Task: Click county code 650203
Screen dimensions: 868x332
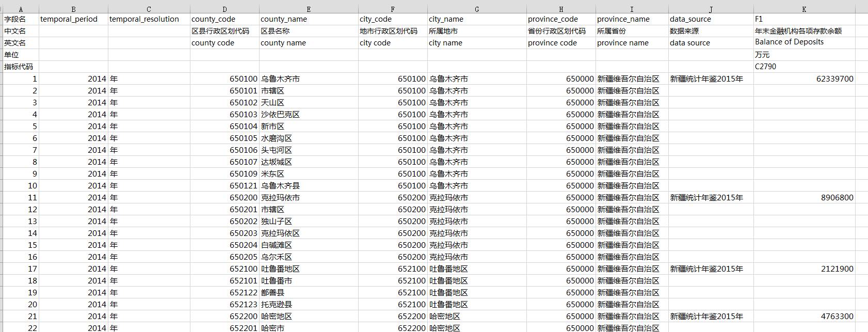Action: [224, 233]
